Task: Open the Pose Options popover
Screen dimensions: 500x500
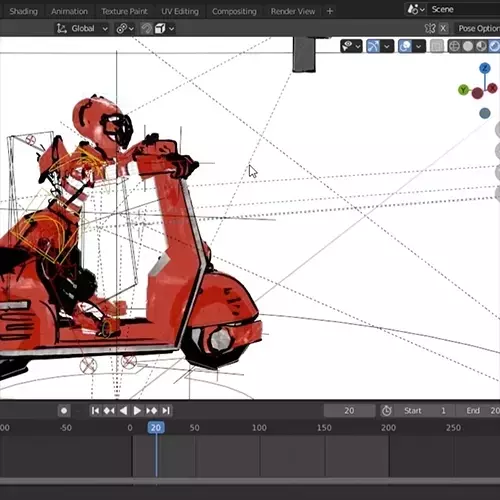Action: point(478,29)
